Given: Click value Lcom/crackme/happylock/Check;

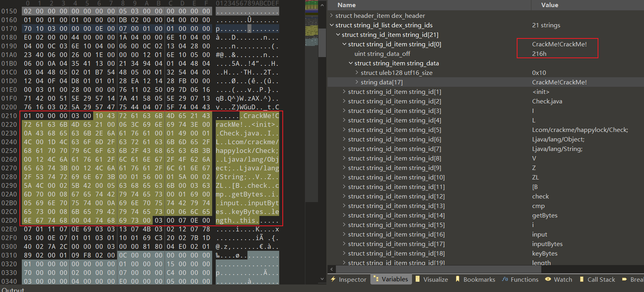Looking at the screenshot, I should [580, 130].
